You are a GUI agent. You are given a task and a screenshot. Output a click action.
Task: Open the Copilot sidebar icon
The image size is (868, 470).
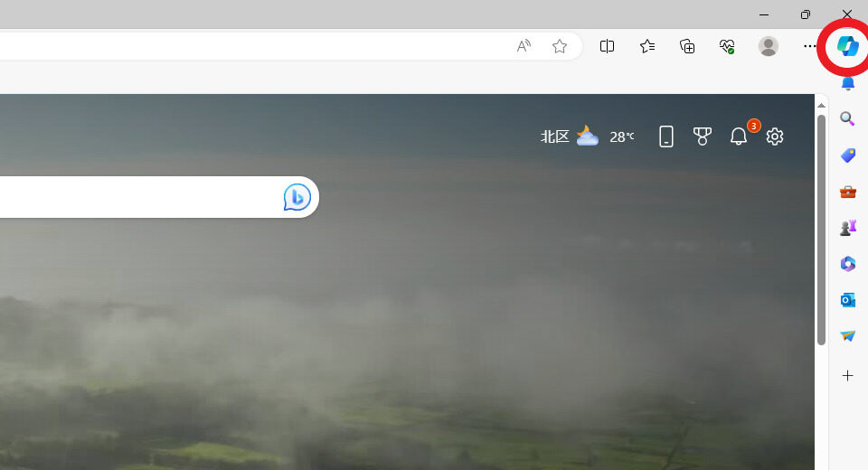click(x=847, y=46)
